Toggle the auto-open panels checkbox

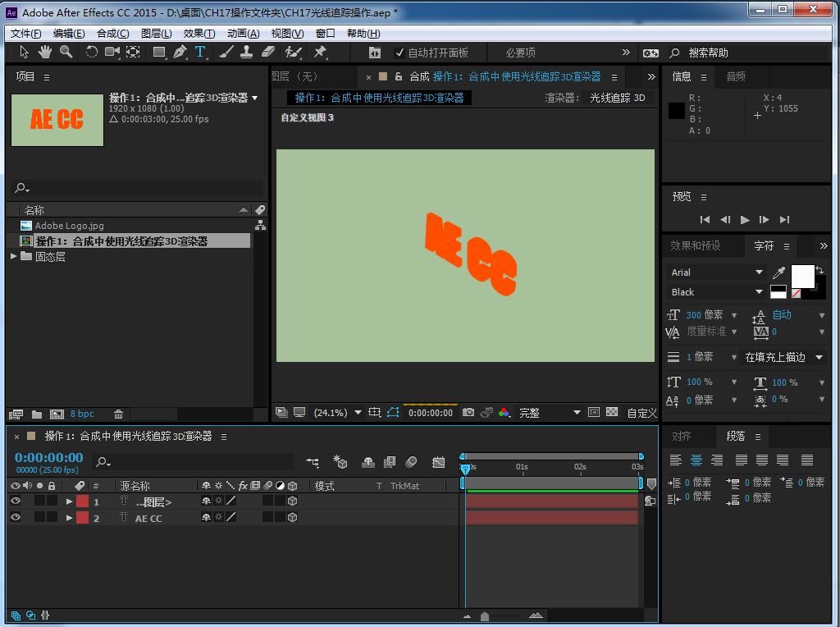pyautogui.click(x=399, y=53)
